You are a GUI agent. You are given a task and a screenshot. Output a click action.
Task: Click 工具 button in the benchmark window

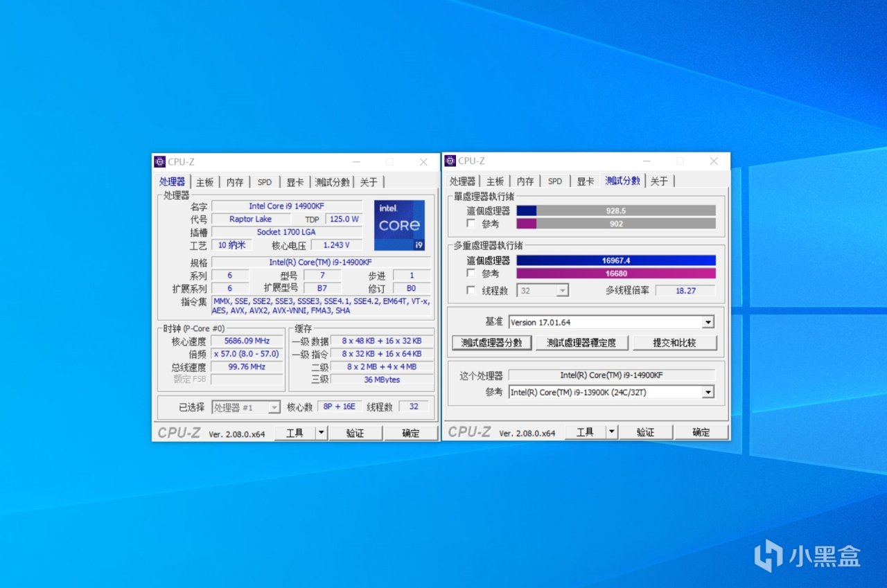click(585, 432)
